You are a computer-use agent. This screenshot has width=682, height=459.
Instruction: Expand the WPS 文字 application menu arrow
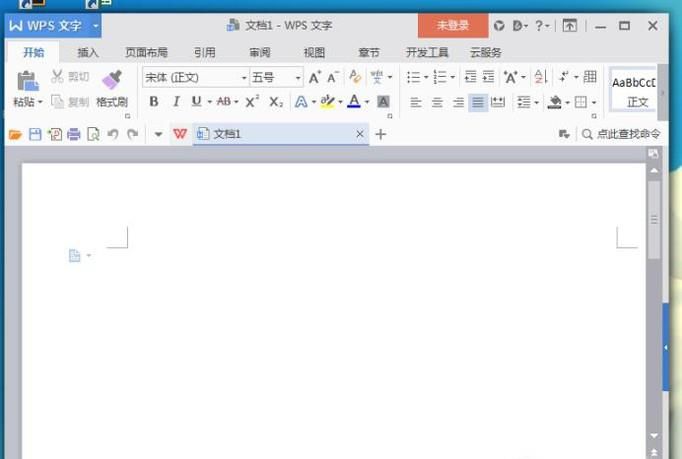96,25
